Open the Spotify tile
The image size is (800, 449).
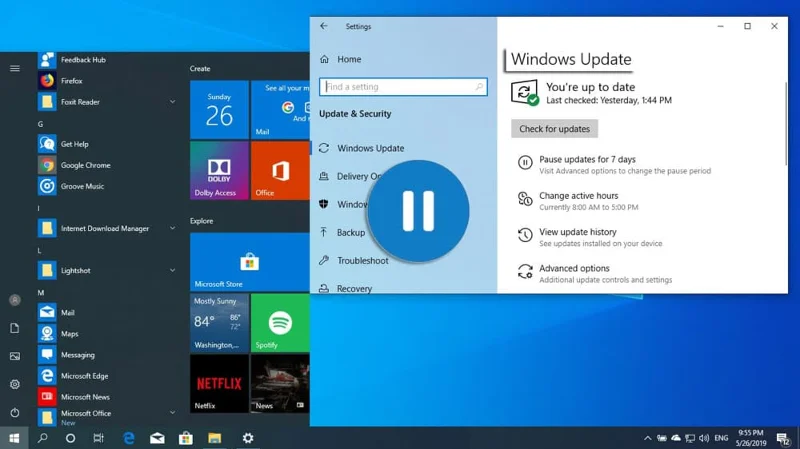tap(280, 322)
